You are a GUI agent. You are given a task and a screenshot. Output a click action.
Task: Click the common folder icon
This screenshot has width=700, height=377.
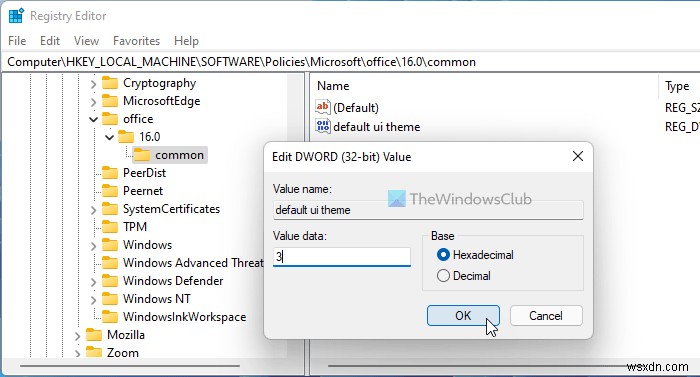[142, 155]
